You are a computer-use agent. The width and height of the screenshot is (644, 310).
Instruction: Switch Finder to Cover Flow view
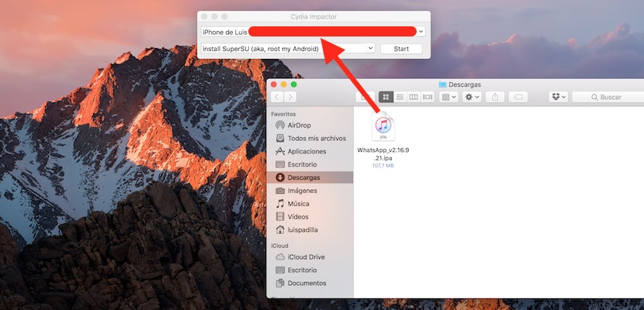[428, 97]
